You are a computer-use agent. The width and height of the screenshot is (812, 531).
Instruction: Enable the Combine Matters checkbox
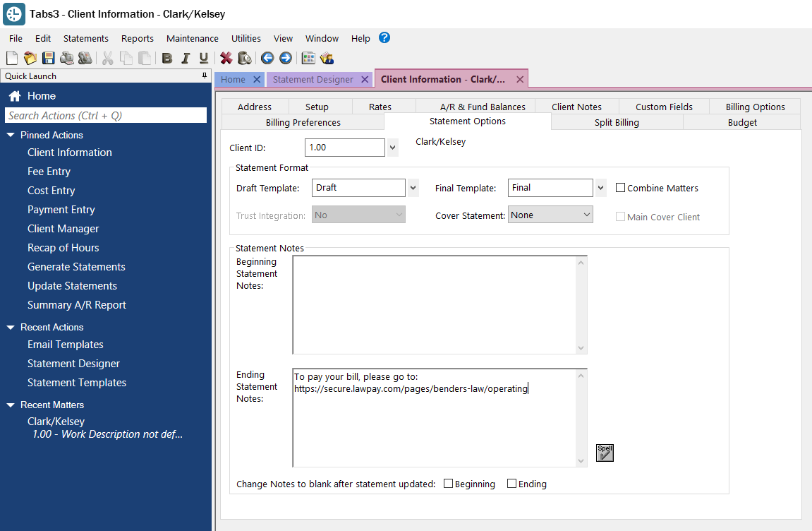621,188
